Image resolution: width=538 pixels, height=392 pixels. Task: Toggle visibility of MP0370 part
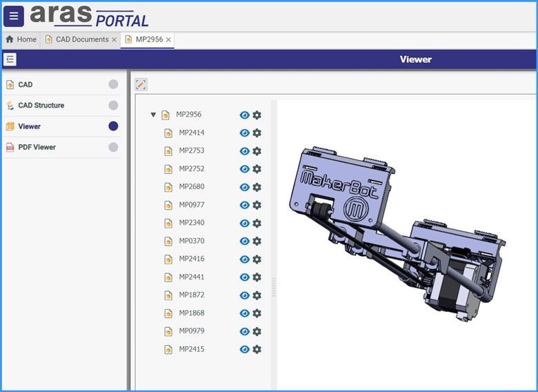pos(244,242)
